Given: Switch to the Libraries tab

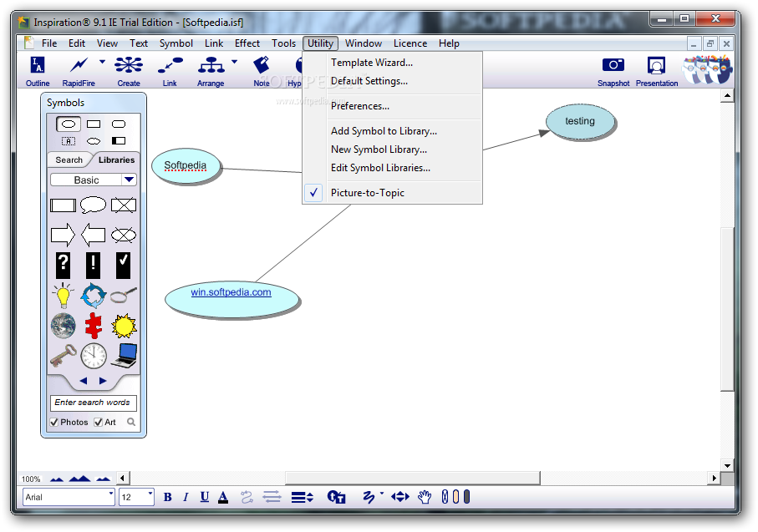Looking at the screenshot, I should (x=116, y=160).
